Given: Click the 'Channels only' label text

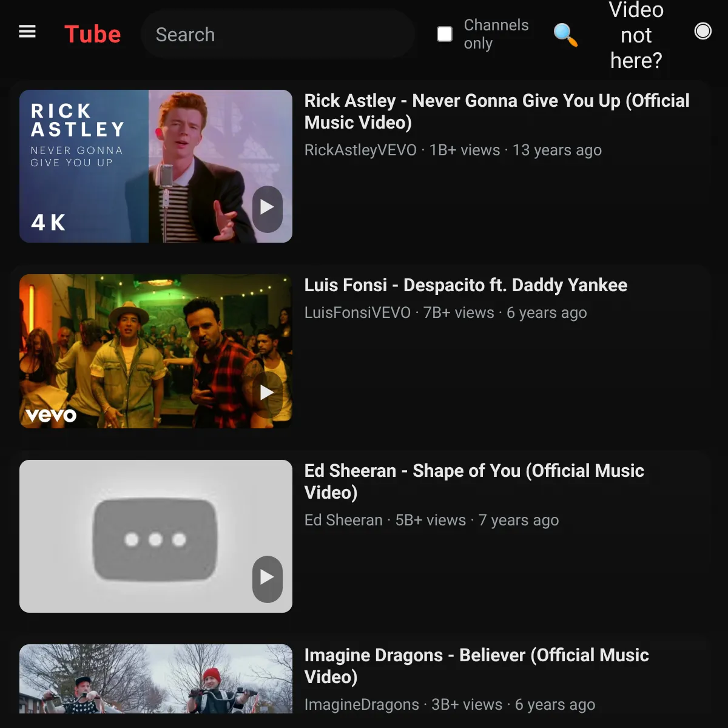Looking at the screenshot, I should (x=496, y=34).
